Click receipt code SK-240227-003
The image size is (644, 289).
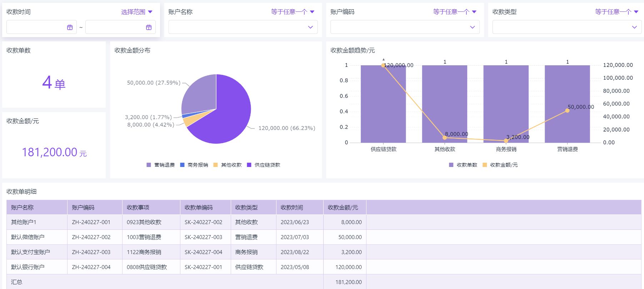[x=205, y=237]
